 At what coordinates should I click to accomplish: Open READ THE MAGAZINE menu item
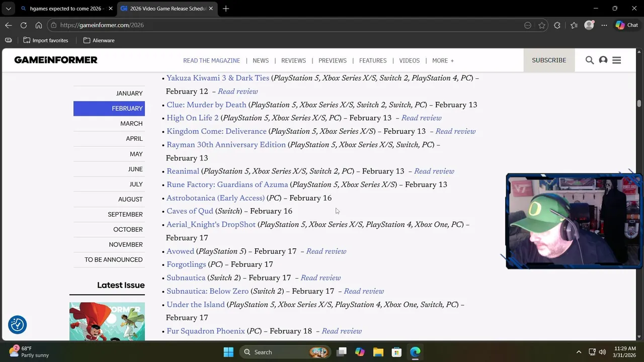211,60
